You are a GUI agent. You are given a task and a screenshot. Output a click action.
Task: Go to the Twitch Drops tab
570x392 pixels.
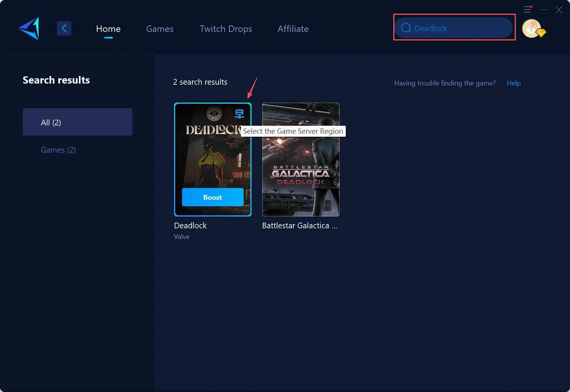[x=226, y=29]
